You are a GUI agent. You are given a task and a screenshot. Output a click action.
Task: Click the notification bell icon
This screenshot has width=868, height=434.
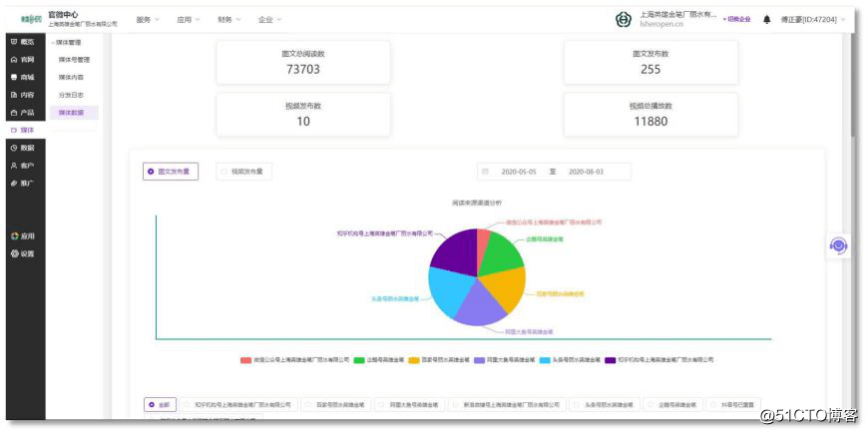(x=766, y=19)
